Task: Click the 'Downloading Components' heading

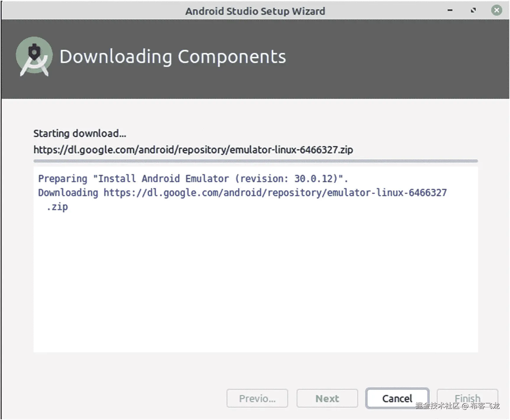Action: (x=173, y=57)
